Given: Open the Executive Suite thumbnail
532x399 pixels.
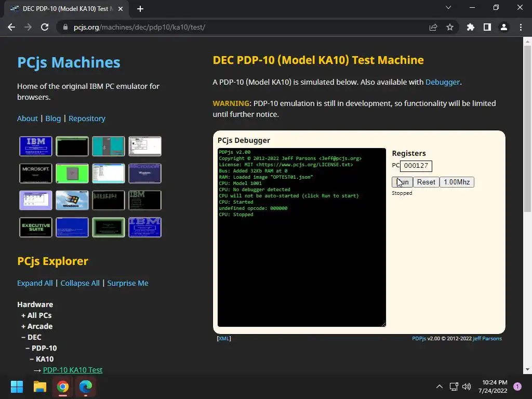Looking at the screenshot, I should pos(36,228).
